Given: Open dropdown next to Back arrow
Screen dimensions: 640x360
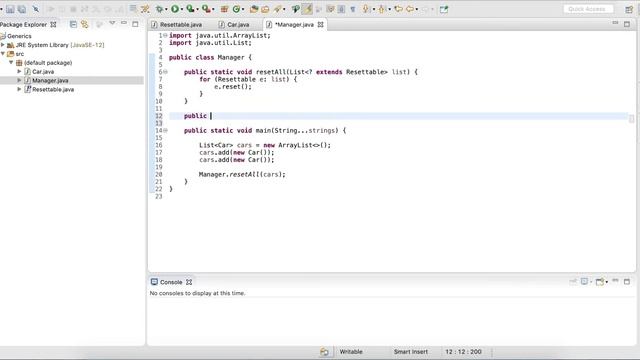Looking at the screenshot, I should pyautogui.click(x=417, y=9).
